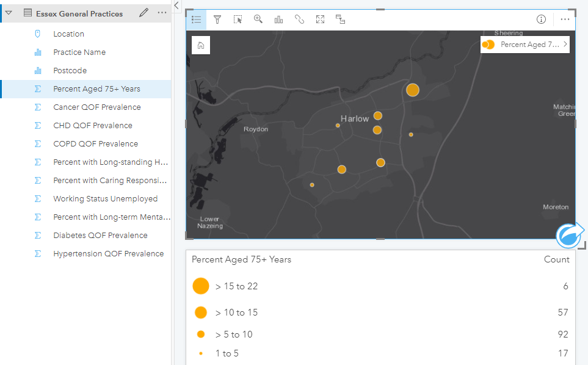Screen dimensions: 588x365
Task: Click the > 15 to 22 orange symbol
Action: click(201, 286)
